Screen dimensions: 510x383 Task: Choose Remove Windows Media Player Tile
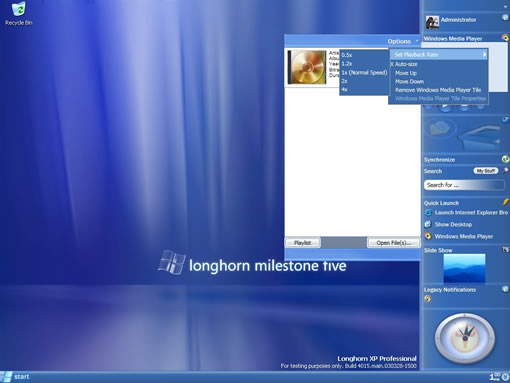tap(438, 90)
